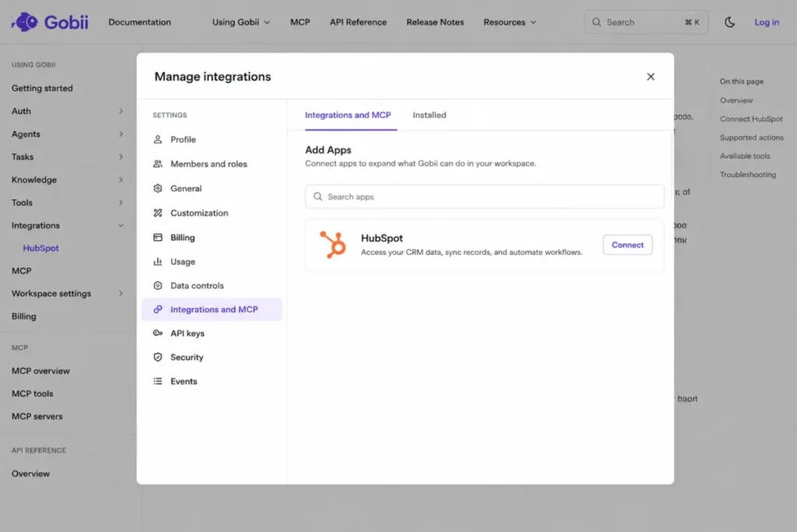Toggle dark mode moon icon

[729, 22]
